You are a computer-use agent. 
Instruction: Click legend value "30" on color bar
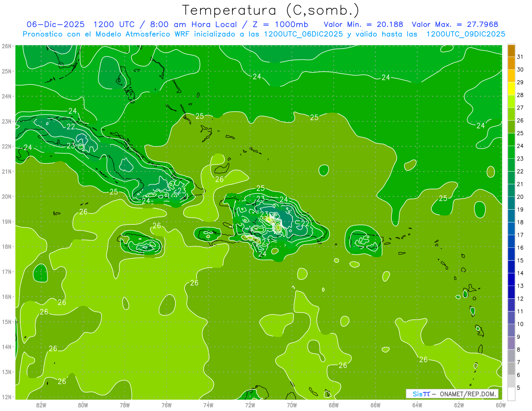pyautogui.click(x=520, y=70)
